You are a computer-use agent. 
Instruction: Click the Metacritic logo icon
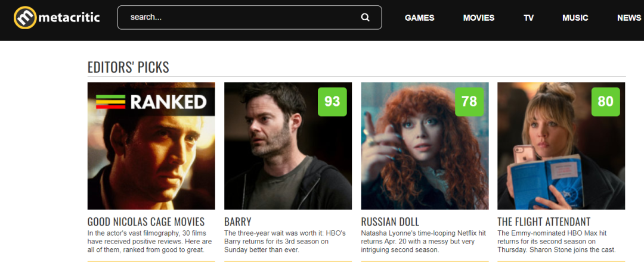click(25, 18)
